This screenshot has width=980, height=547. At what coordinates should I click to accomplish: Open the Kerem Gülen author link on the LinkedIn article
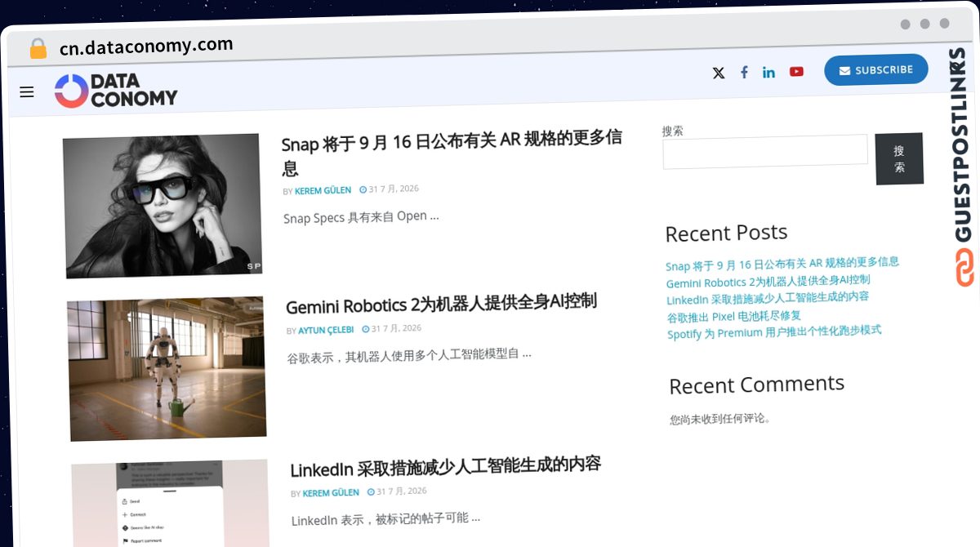pyautogui.click(x=331, y=493)
